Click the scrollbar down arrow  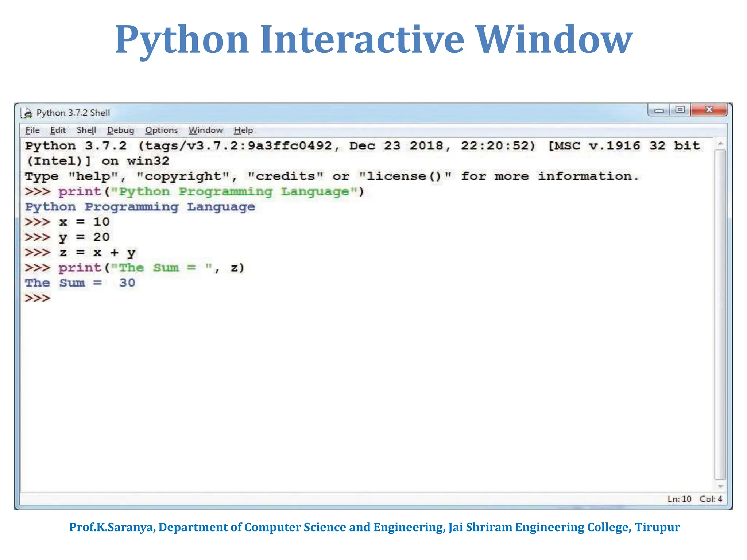(720, 486)
